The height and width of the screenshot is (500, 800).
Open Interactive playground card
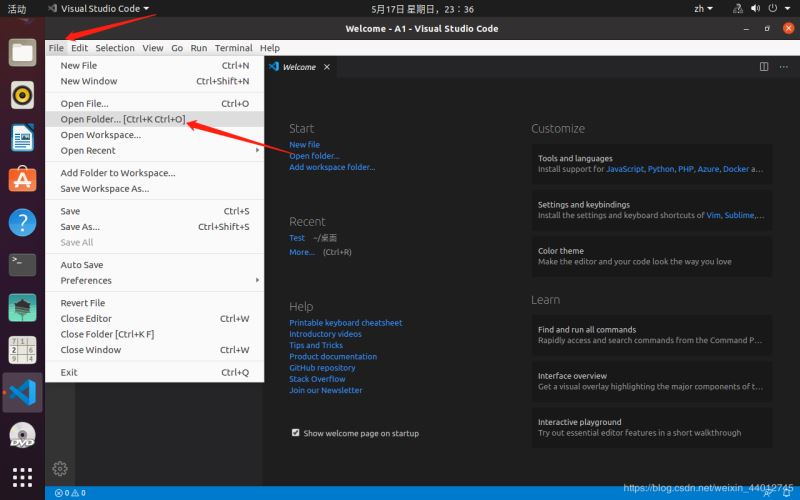[652, 428]
